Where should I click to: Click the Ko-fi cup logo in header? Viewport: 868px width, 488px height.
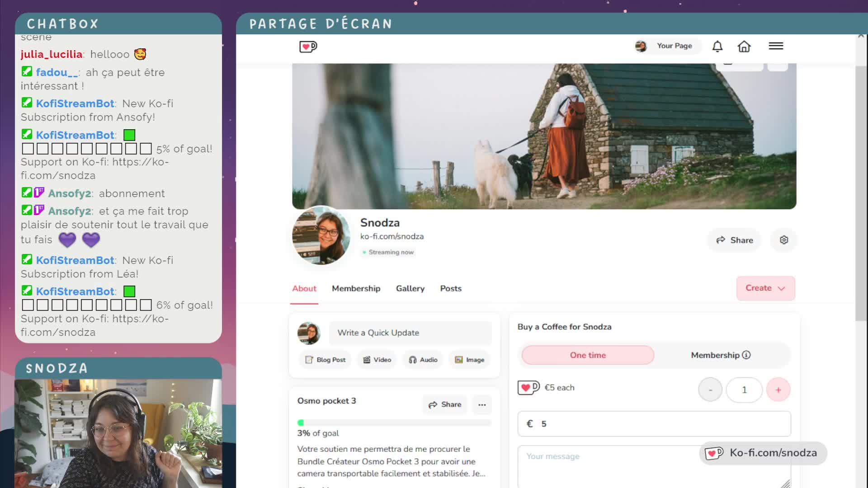[x=308, y=46]
